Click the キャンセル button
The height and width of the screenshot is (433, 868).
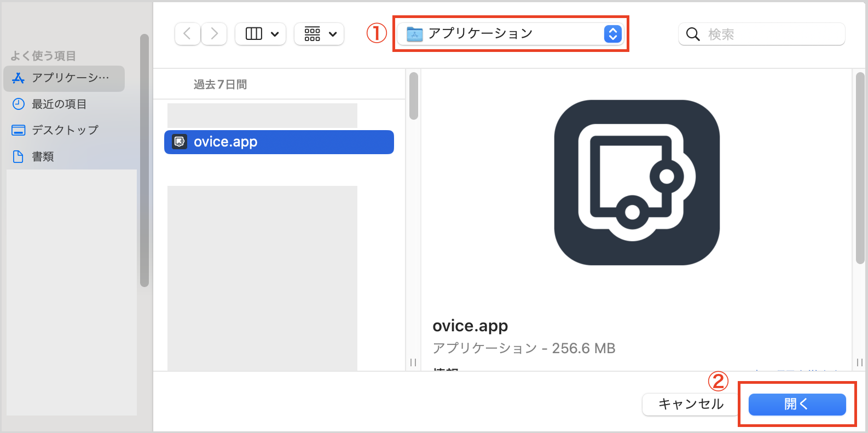[691, 404]
